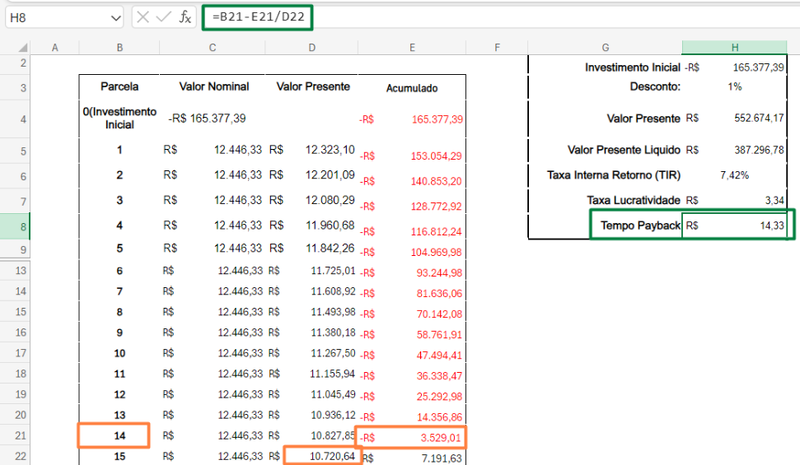Select row 8 header
Viewport: 800px width, 465px height.
[x=15, y=226]
